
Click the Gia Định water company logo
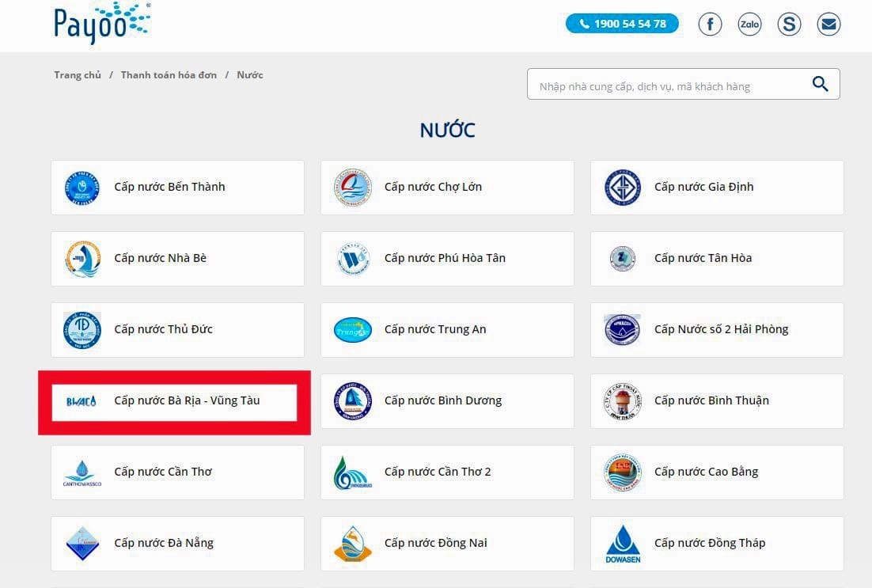(623, 188)
